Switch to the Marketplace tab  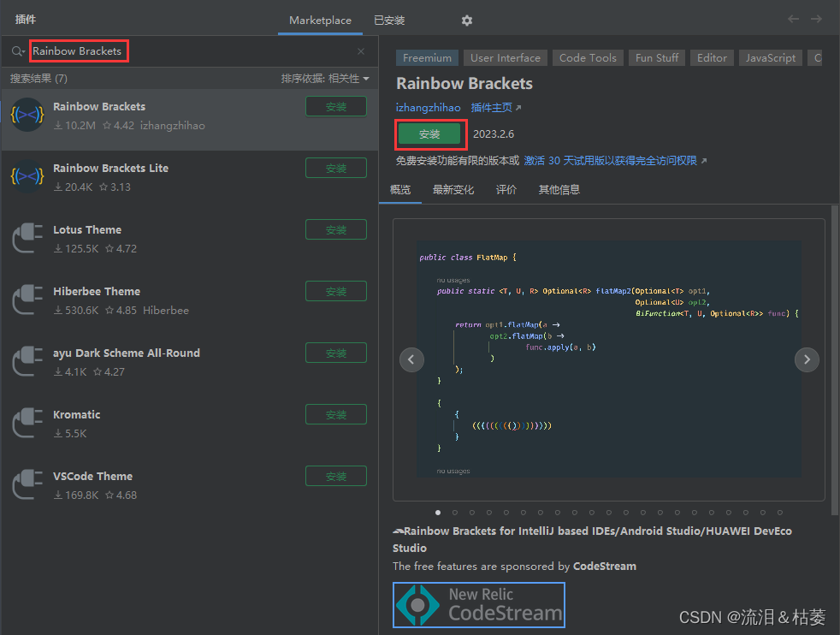(321, 21)
